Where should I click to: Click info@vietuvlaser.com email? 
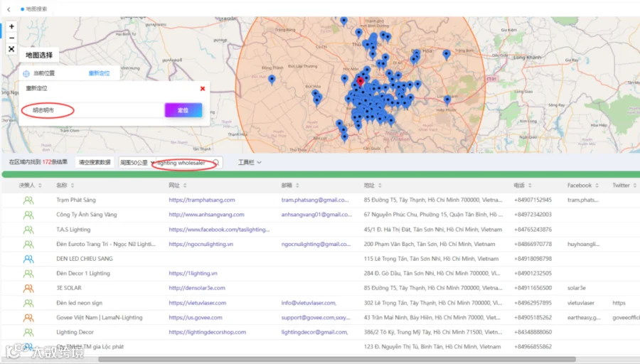pyautogui.click(x=309, y=303)
